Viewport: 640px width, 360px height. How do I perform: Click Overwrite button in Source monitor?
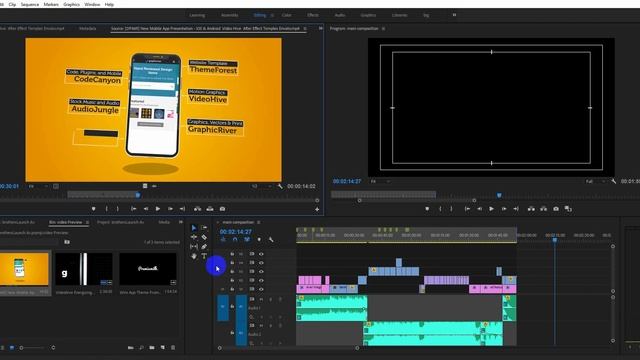pos(210,209)
